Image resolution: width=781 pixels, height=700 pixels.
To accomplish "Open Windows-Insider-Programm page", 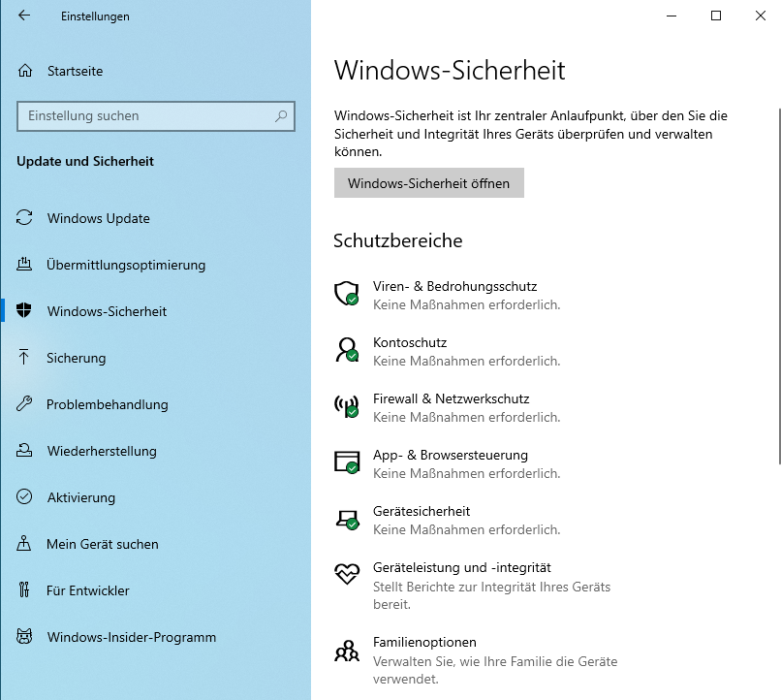I will pos(155,637).
